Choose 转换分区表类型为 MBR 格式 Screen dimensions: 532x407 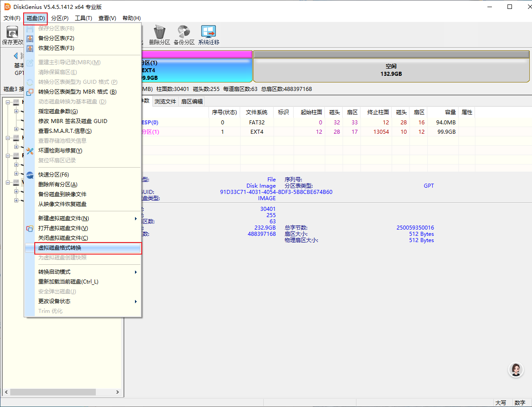(x=83, y=92)
